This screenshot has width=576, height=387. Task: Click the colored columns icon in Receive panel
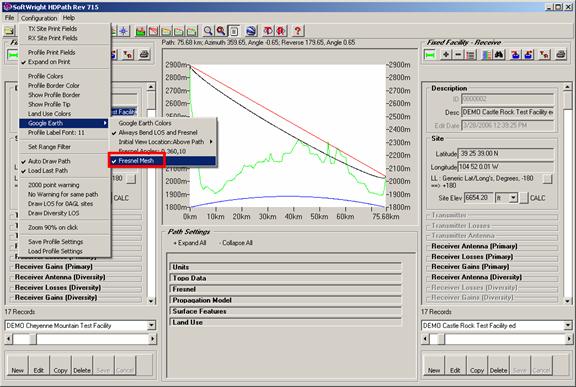pos(486,55)
